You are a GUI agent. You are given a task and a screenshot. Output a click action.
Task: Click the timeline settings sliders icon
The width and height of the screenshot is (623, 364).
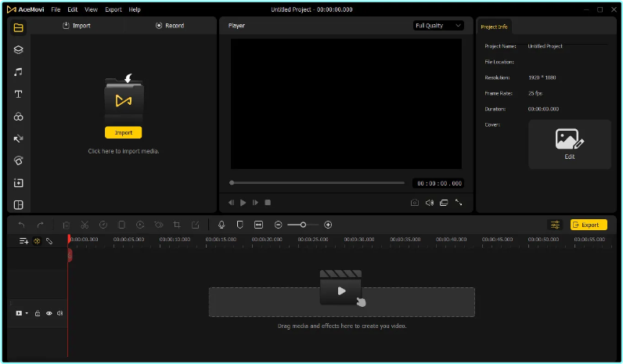click(555, 225)
